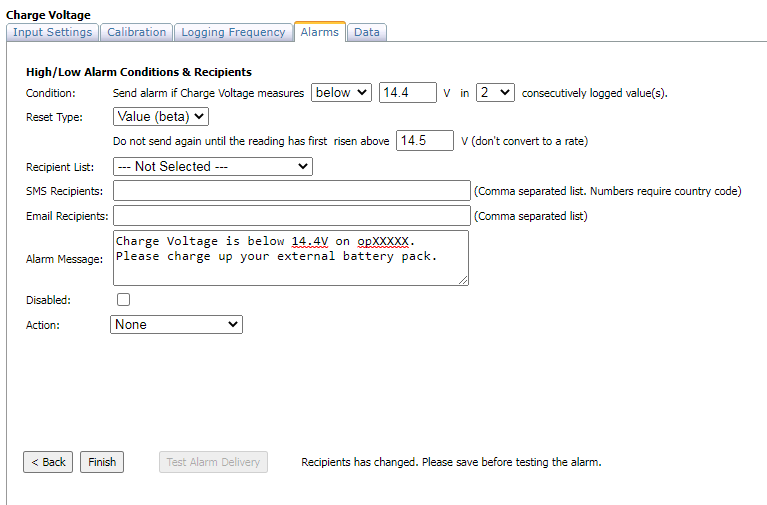Viewport: 767px width, 505px height.
Task: Click the reset value field showing 14.5
Action: click(x=424, y=141)
